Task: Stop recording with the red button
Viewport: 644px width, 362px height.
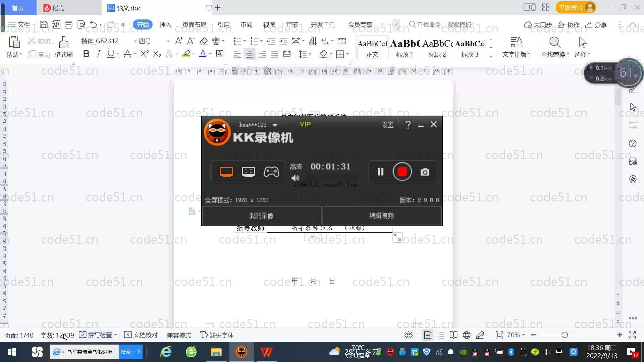Action: [402, 172]
